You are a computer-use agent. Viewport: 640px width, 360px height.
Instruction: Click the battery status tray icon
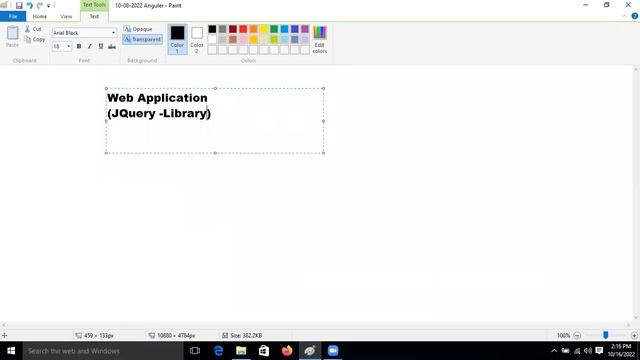tap(565, 351)
